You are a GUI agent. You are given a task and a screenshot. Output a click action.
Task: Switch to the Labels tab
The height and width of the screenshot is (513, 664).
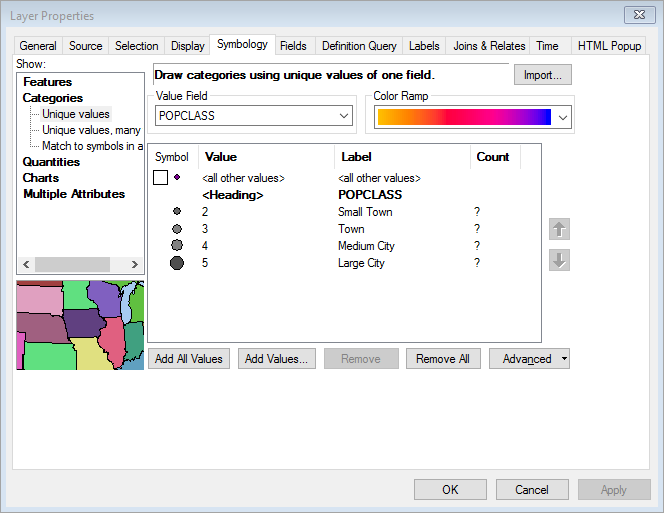[x=424, y=46]
